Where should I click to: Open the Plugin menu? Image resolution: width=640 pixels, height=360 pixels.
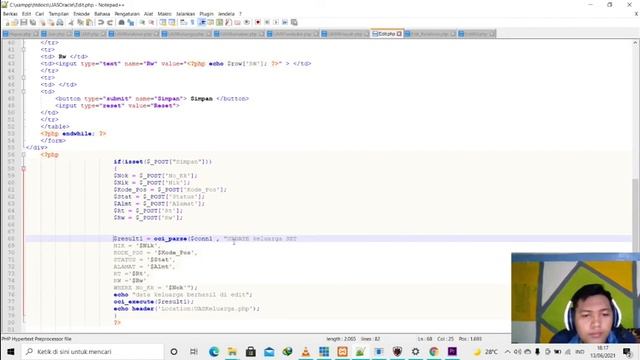[x=207, y=14]
